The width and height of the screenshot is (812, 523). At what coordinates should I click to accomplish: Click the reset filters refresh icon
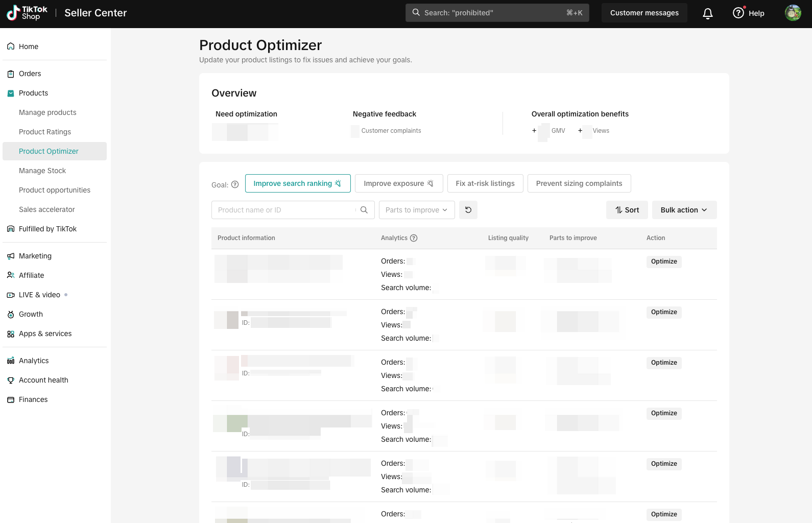click(x=468, y=210)
